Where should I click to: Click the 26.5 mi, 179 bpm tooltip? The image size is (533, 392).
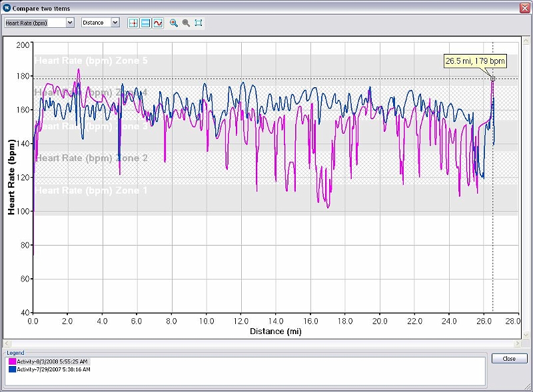[x=475, y=61]
